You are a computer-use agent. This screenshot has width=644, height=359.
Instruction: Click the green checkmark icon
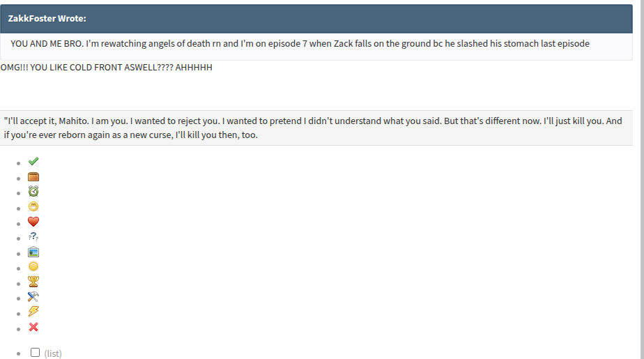[x=33, y=162]
